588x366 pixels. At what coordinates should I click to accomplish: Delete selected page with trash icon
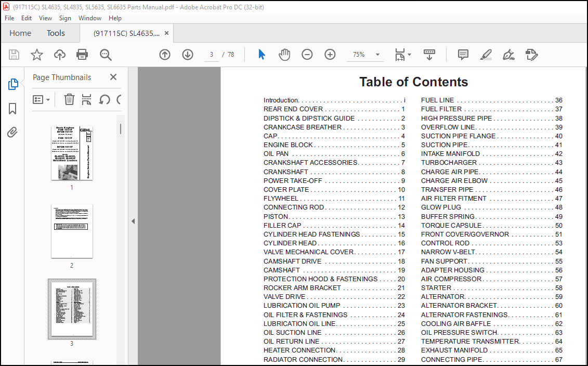(x=69, y=99)
